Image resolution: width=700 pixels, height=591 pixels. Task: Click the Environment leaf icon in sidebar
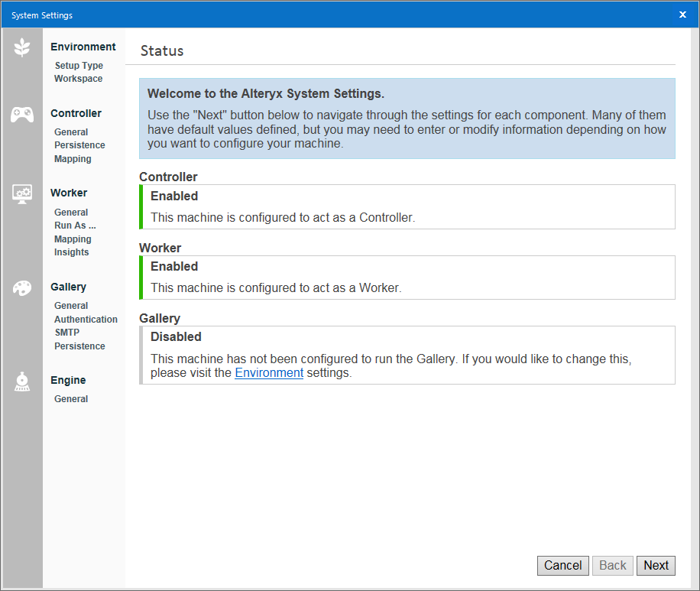[x=22, y=48]
